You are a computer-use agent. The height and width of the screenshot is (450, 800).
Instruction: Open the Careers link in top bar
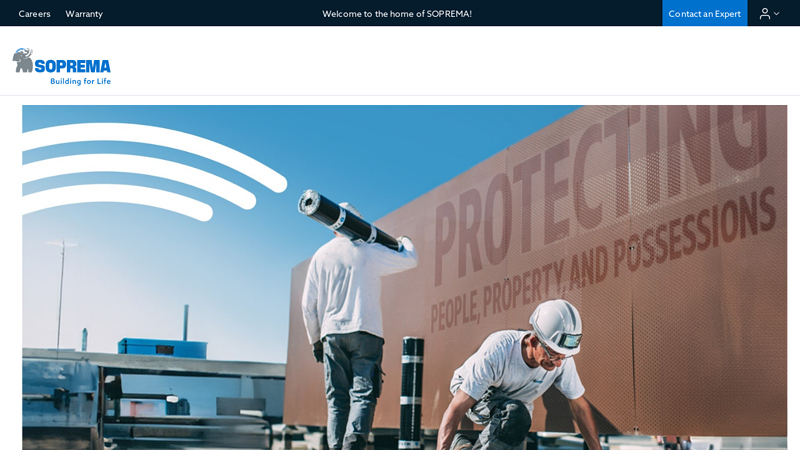[x=34, y=14]
